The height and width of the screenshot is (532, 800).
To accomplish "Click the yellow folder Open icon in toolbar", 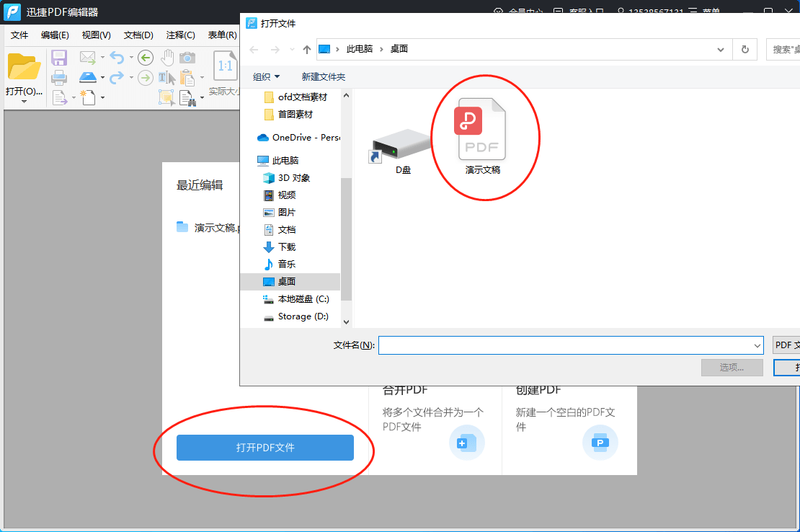I will [x=24, y=66].
